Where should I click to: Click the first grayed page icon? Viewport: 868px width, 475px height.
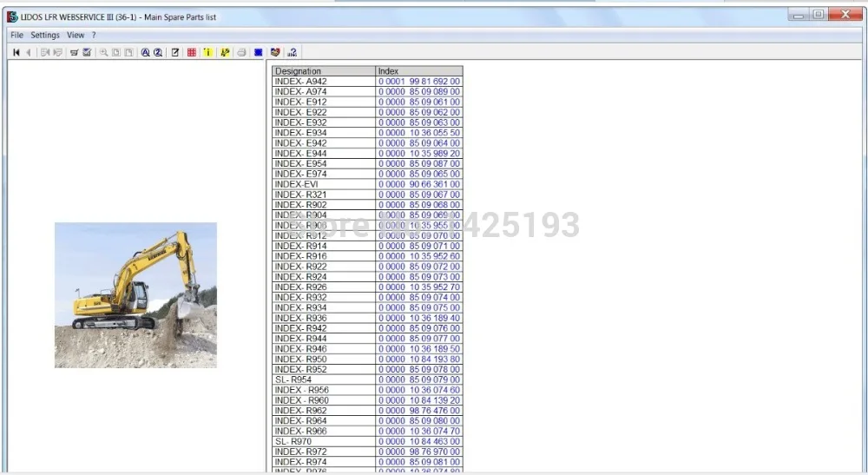click(x=115, y=52)
